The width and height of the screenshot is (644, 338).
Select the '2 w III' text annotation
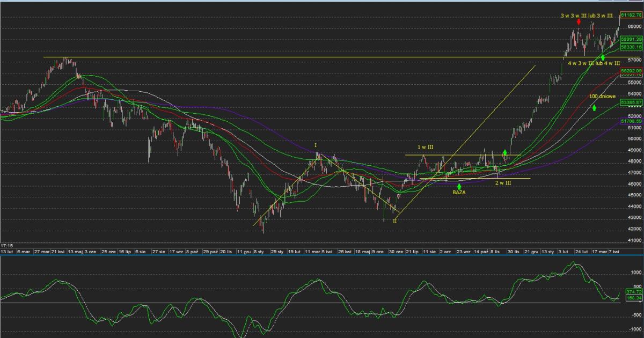point(503,183)
